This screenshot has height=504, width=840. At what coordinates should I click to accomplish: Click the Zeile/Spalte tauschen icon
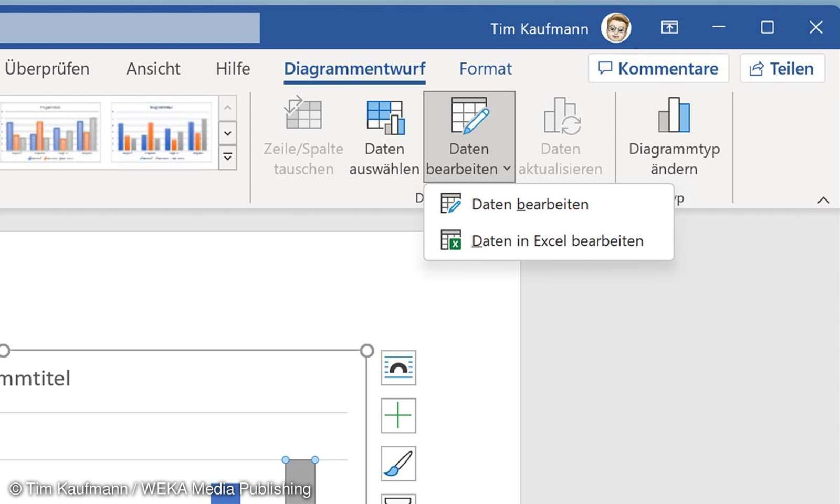click(x=303, y=117)
